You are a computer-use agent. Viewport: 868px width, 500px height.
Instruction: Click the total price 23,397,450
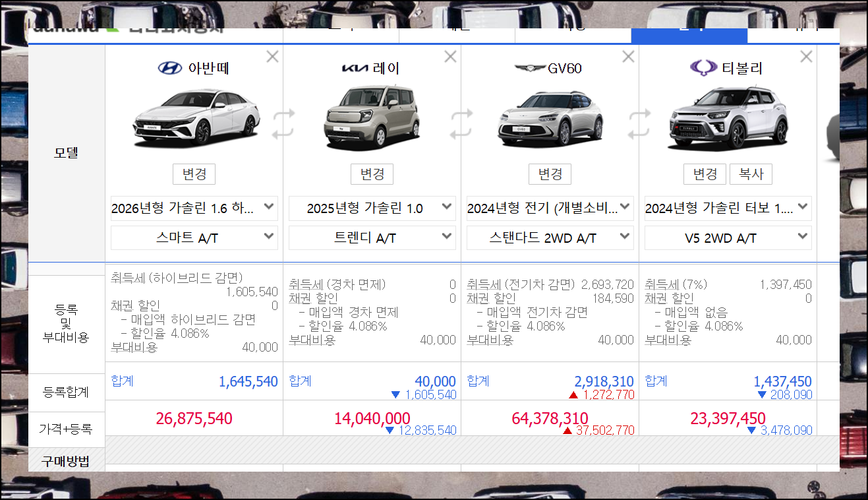[728, 418]
